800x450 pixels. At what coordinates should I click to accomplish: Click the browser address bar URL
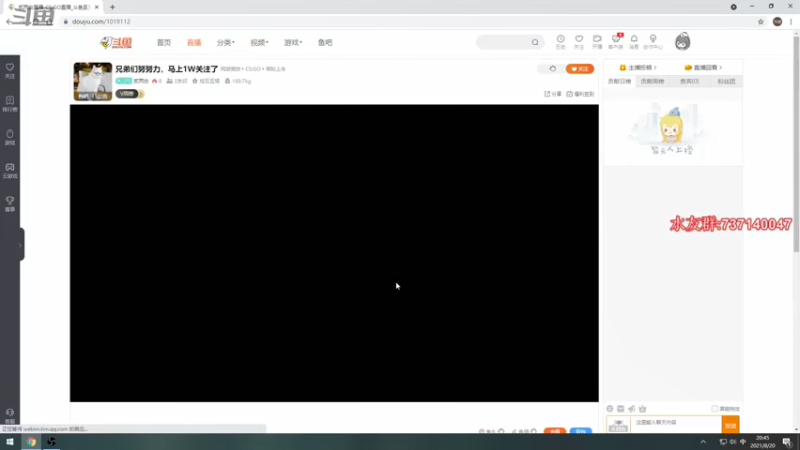(x=101, y=21)
